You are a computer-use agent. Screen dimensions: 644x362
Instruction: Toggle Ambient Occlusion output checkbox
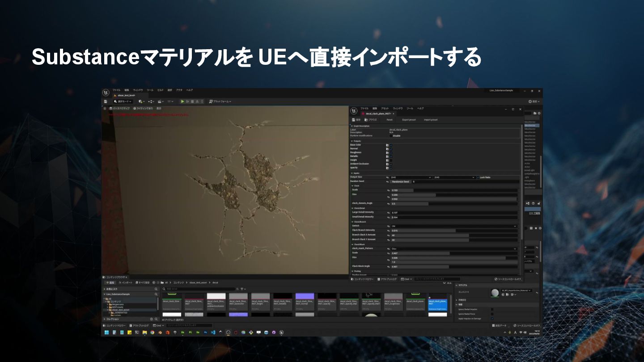(391, 164)
